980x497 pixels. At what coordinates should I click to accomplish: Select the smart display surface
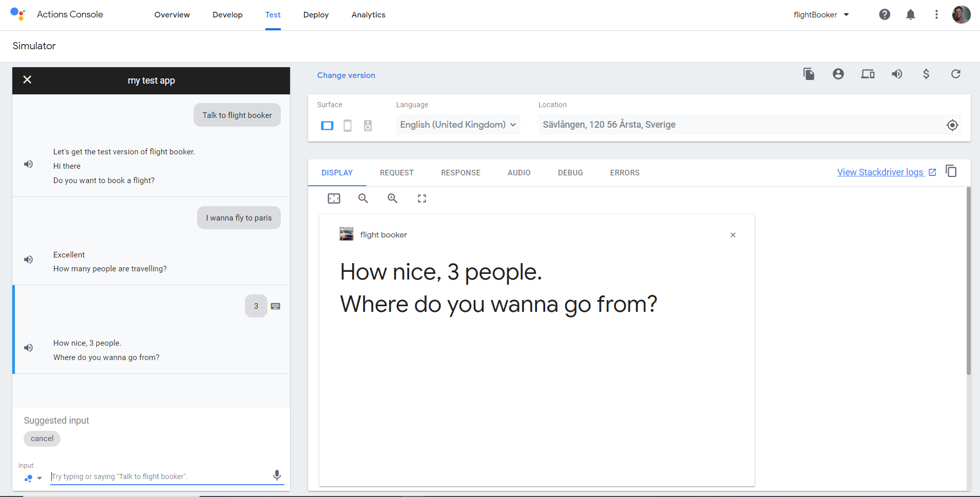click(327, 125)
